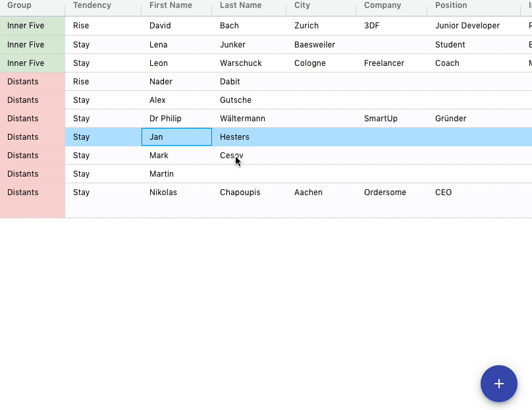Select position cell Junior Developer
Screen dimensions: 532x410
tap(473, 26)
